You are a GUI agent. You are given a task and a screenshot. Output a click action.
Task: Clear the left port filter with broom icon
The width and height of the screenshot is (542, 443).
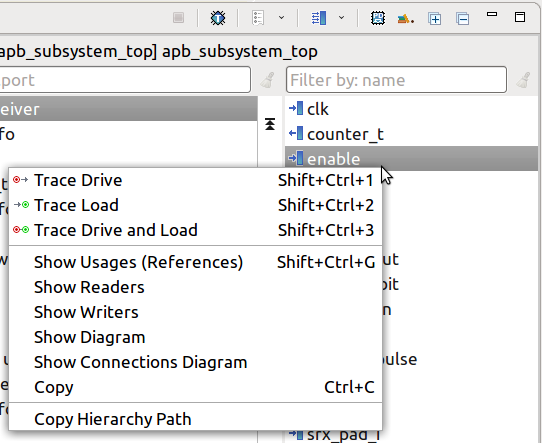point(267,80)
